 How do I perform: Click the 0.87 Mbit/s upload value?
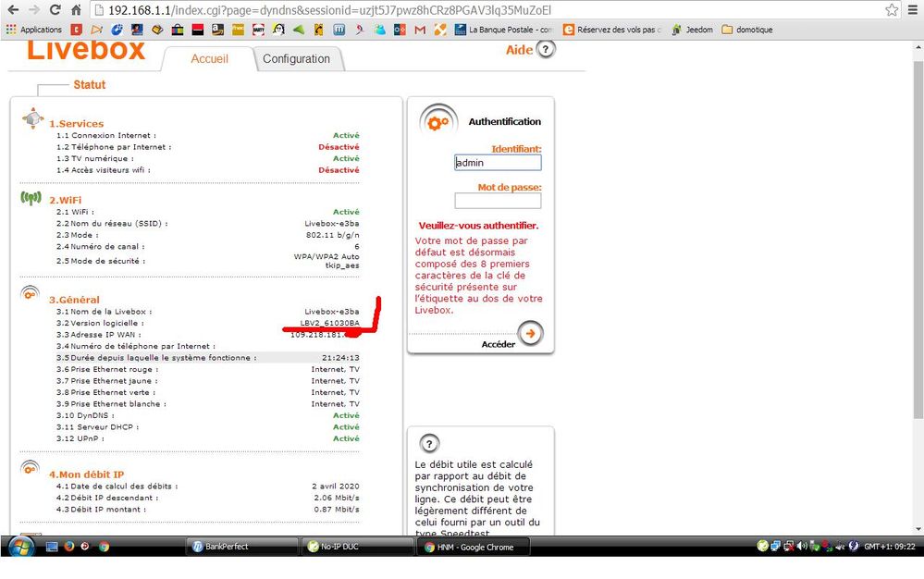337,510
